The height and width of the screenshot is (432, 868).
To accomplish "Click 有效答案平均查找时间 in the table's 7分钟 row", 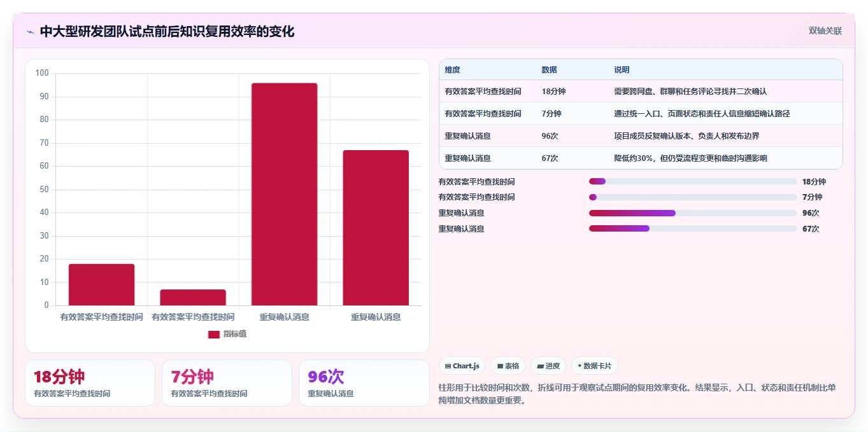I will pyautogui.click(x=483, y=114).
